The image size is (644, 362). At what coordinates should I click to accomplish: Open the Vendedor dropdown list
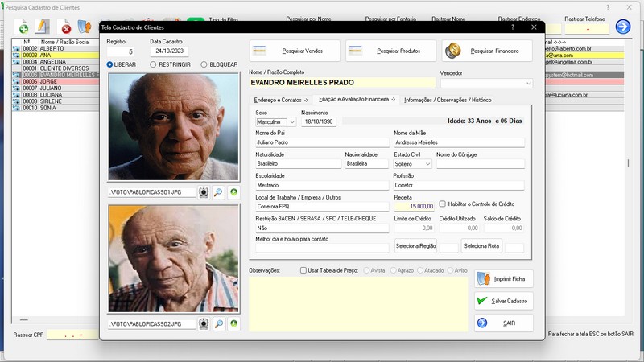tap(528, 83)
